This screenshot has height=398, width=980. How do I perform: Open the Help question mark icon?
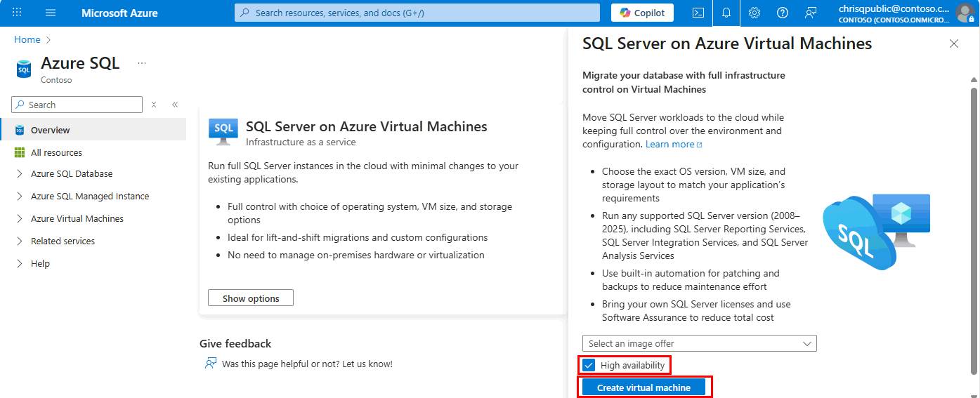coord(783,13)
